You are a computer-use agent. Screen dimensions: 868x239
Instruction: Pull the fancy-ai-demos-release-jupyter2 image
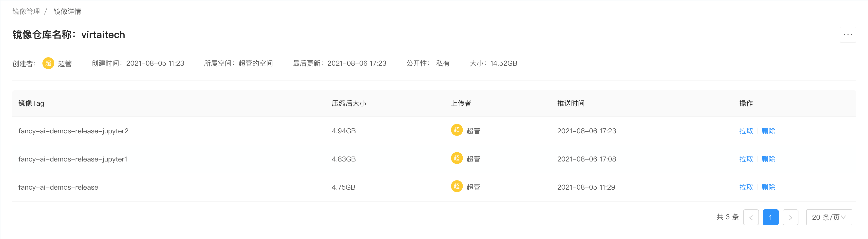(746, 131)
